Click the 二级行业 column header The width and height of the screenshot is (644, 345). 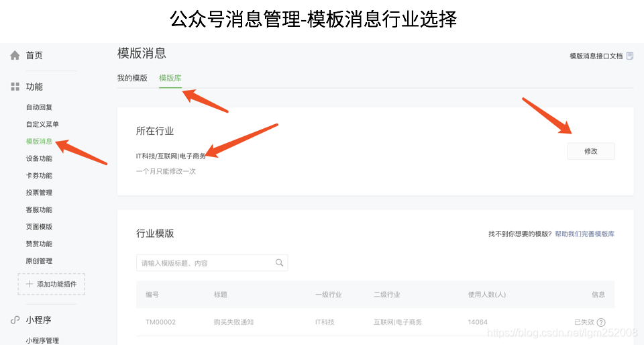tap(387, 295)
